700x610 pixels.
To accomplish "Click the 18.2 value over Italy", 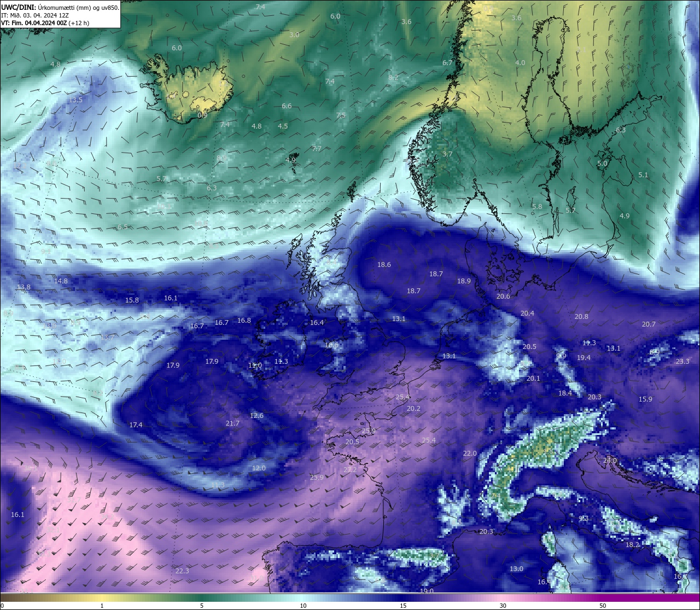I will [x=632, y=544].
